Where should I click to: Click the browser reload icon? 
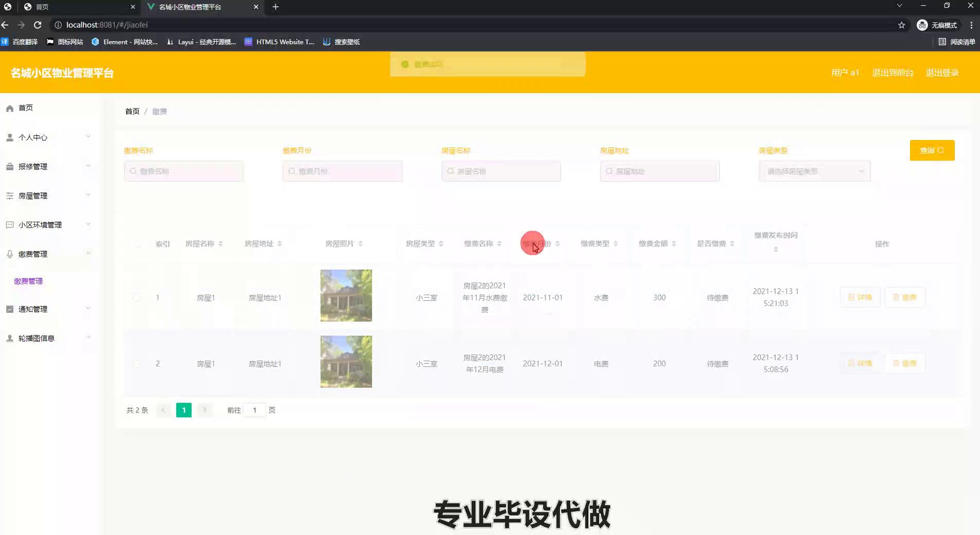(38, 25)
